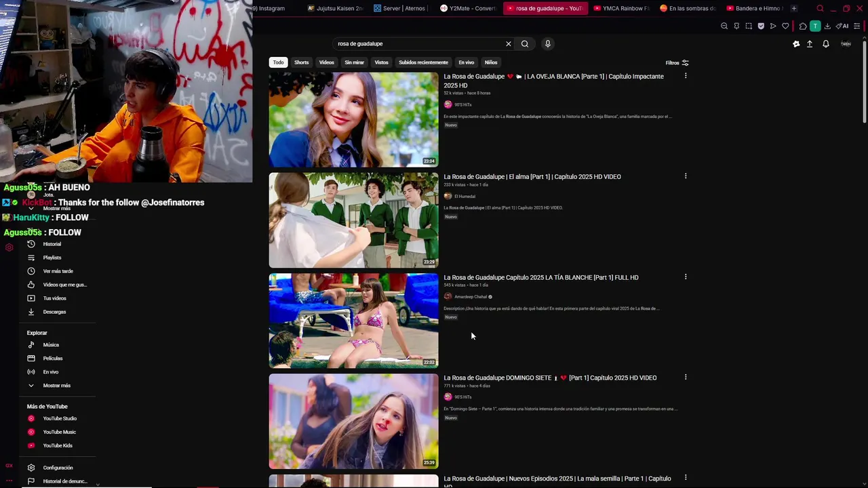Viewport: 868px width, 488px height.
Task: Switch to the Y2Mate Converter tab
Action: [x=468, y=9]
